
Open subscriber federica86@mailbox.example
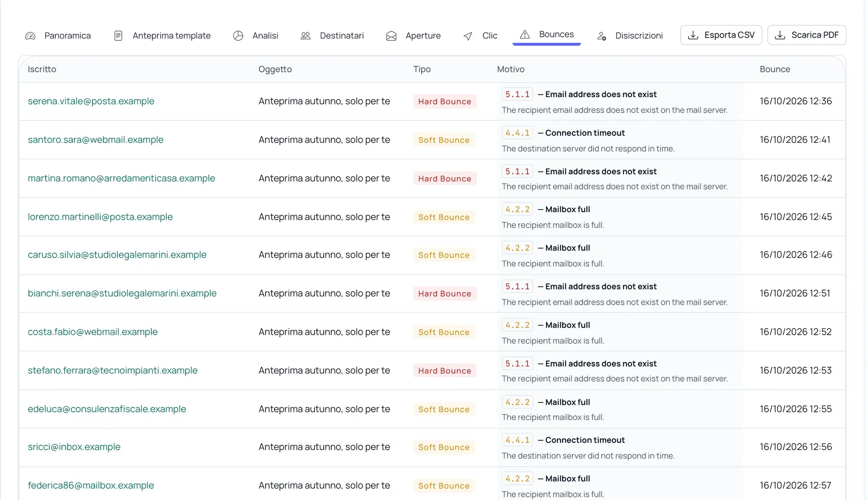(x=91, y=485)
